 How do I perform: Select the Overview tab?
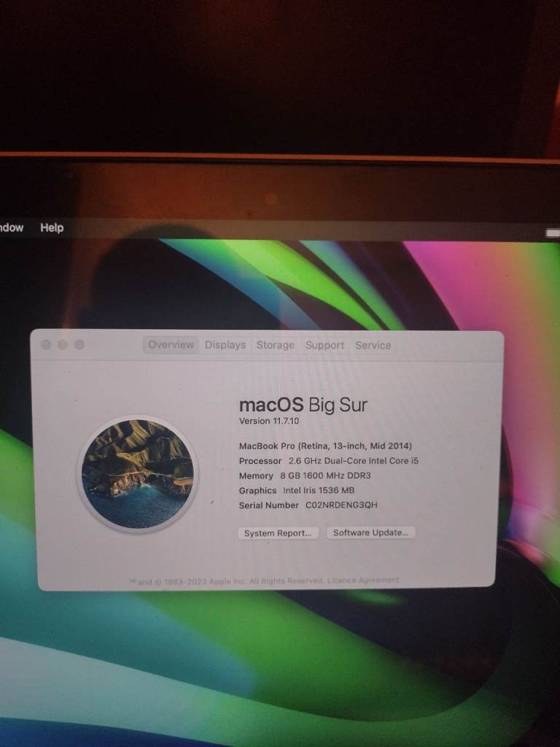(x=171, y=345)
